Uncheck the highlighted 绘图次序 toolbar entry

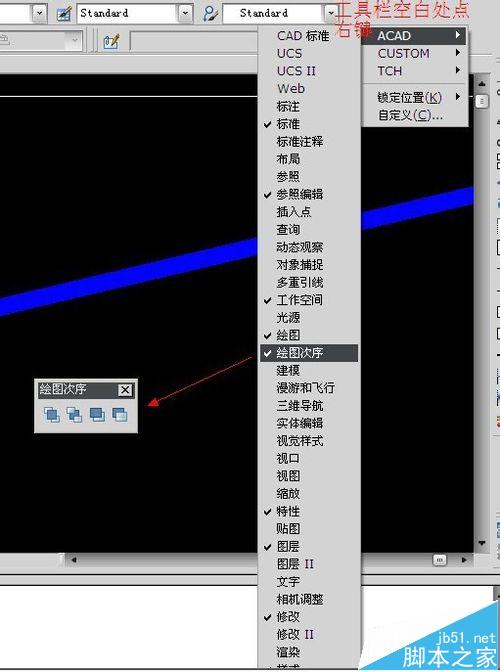click(x=309, y=353)
